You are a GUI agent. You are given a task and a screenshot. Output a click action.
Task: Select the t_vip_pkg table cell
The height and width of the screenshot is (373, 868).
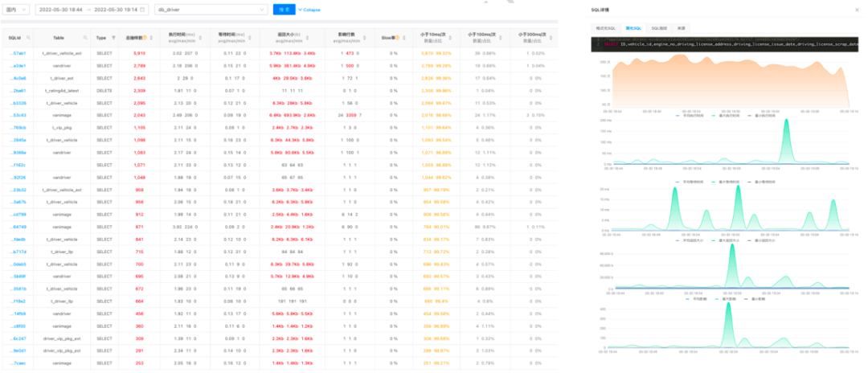61,127
